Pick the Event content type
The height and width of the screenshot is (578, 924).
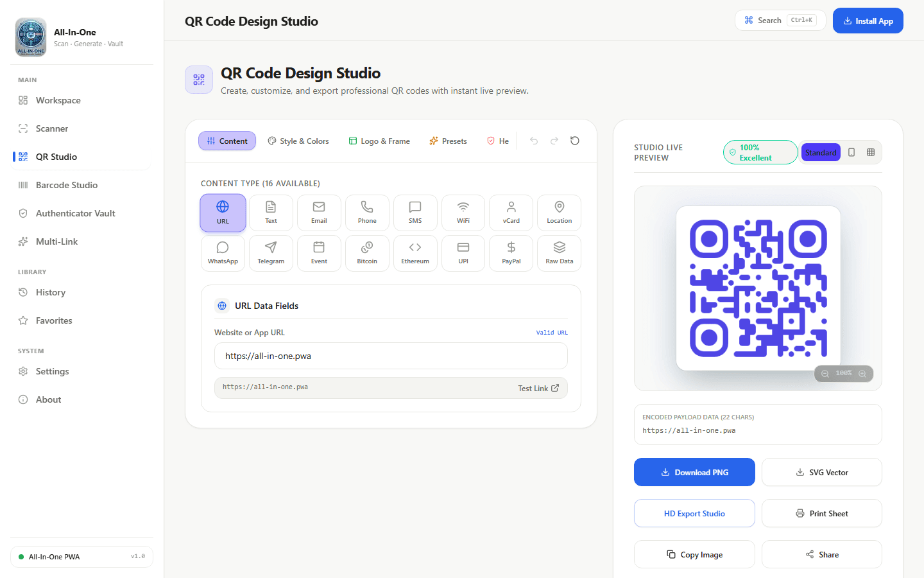coord(319,253)
